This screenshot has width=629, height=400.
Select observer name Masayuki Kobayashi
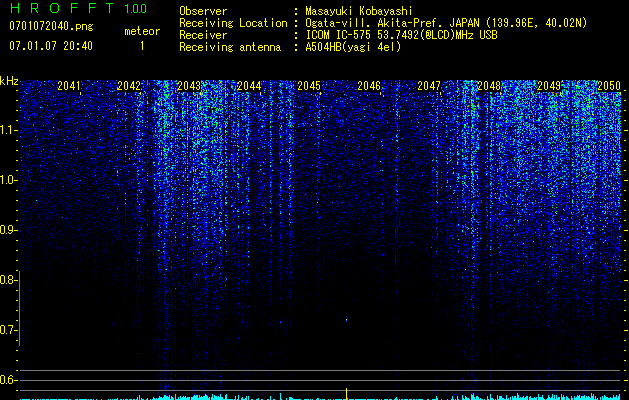pos(359,11)
